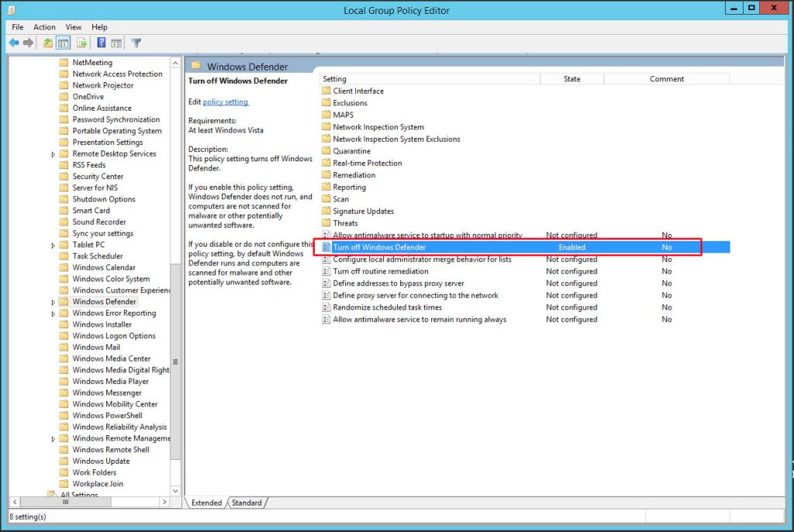794x532 pixels.
Task: Click the Client Interface folder icon
Action: click(326, 91)
